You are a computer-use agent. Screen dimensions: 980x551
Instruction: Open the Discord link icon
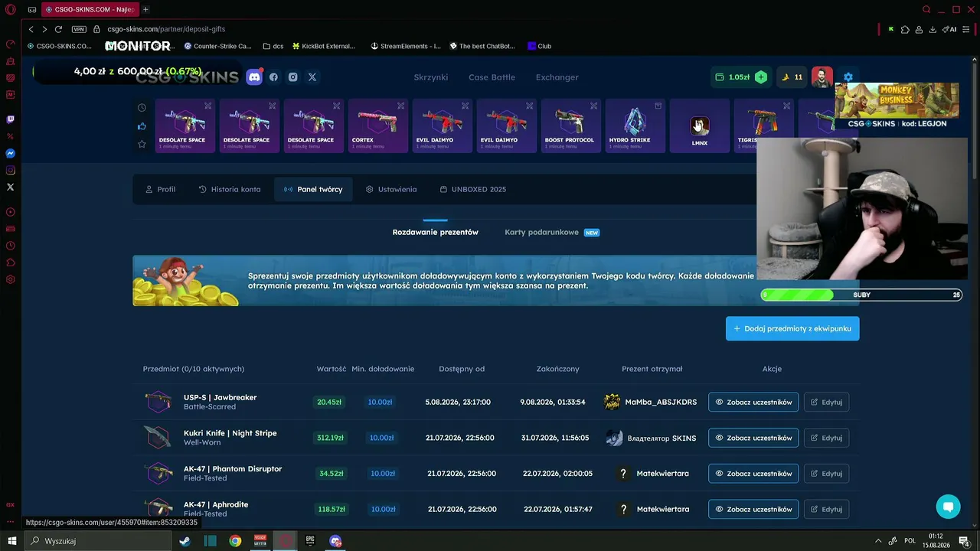click(254, 77)
